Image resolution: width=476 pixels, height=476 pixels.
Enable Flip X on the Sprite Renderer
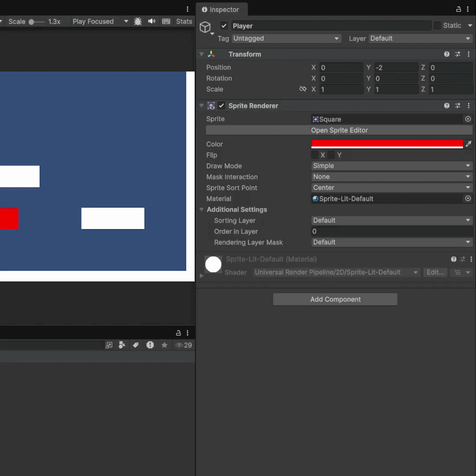(x=315, y=155)
